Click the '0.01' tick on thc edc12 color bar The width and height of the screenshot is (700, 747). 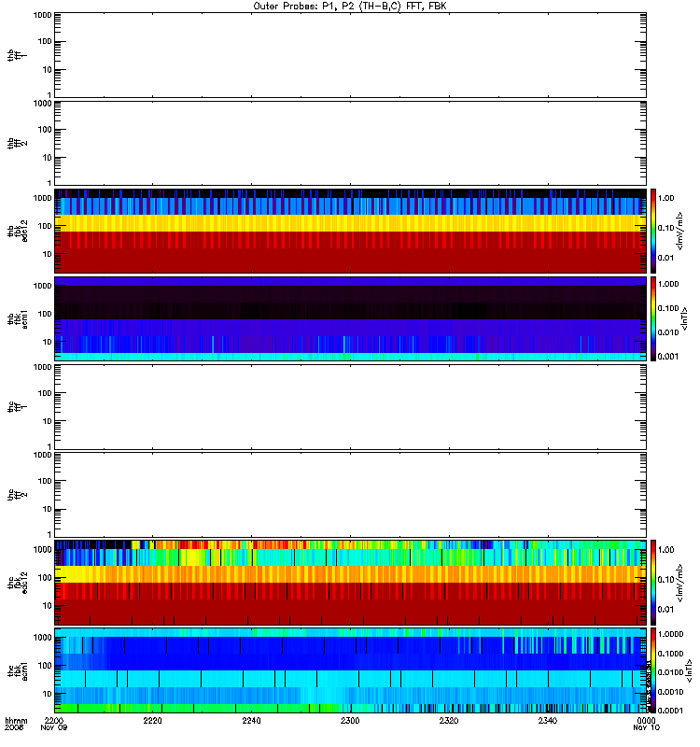(666, 610)
